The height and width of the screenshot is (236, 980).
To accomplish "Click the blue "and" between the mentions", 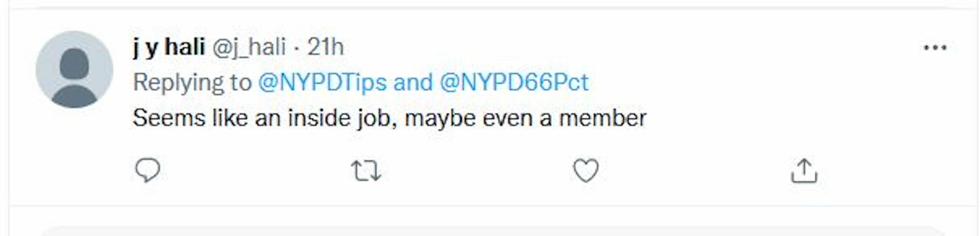I will (413, 82).
